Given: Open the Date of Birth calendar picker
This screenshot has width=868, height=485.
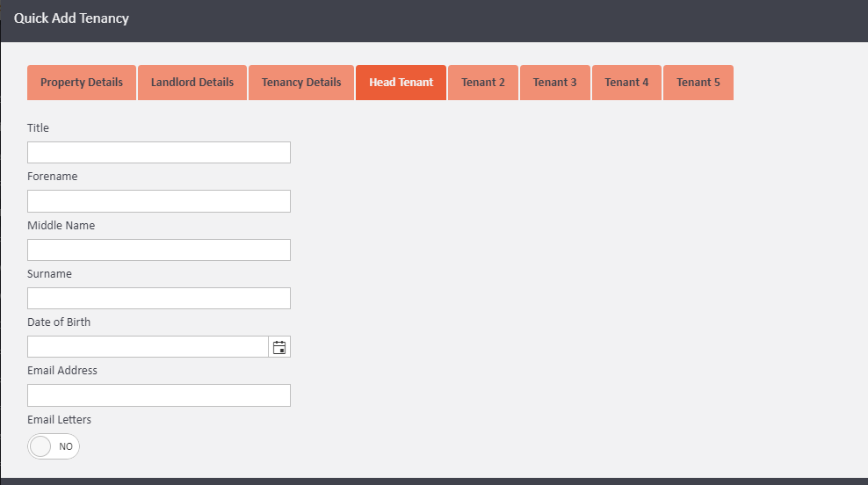Looking at the screenshot, I should 279,347.
